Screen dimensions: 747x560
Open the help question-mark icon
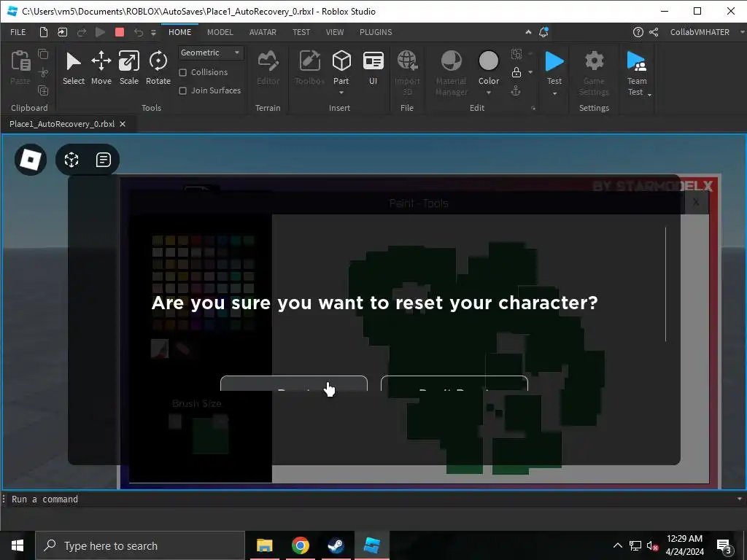click(638, 32)
